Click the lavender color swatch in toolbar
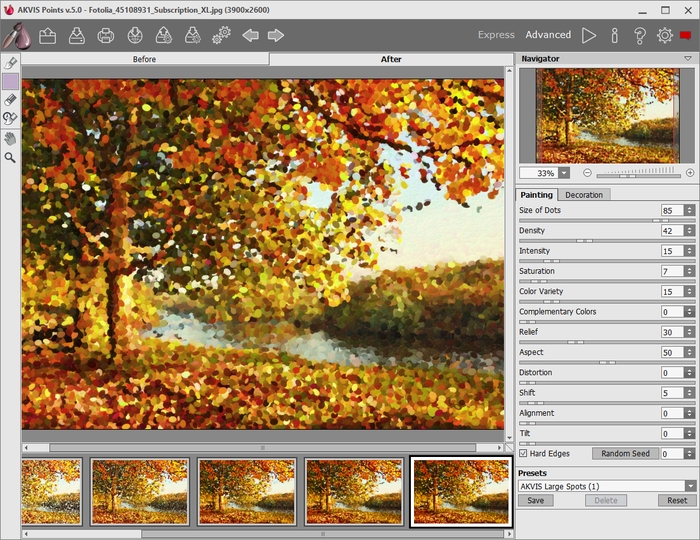Viewport: 700px width, 540px height. tap(11, 81)
